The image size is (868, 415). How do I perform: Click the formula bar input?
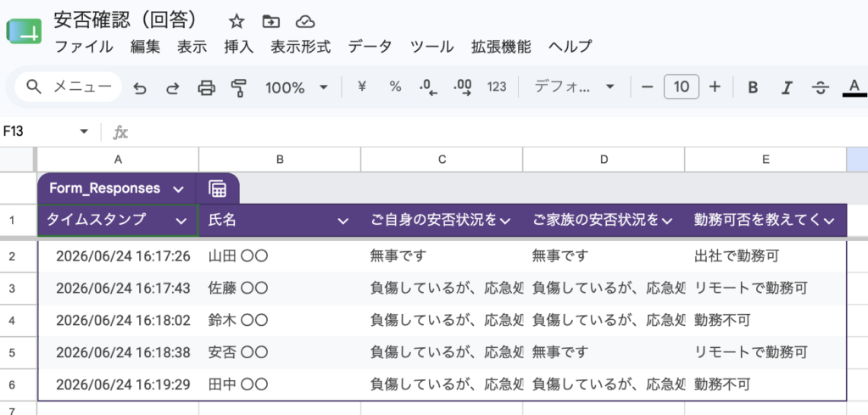tap(498, 132)
